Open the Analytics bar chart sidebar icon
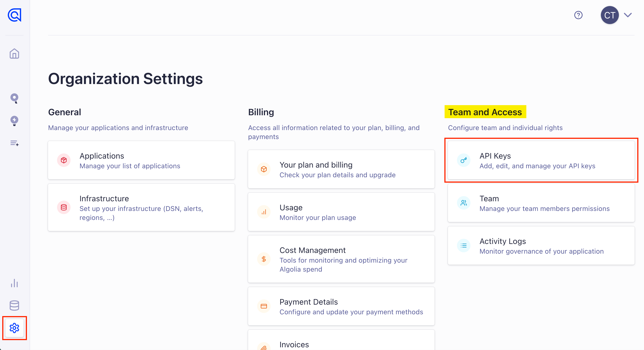This screenshot has width=644, height=350. pos(15,283)
